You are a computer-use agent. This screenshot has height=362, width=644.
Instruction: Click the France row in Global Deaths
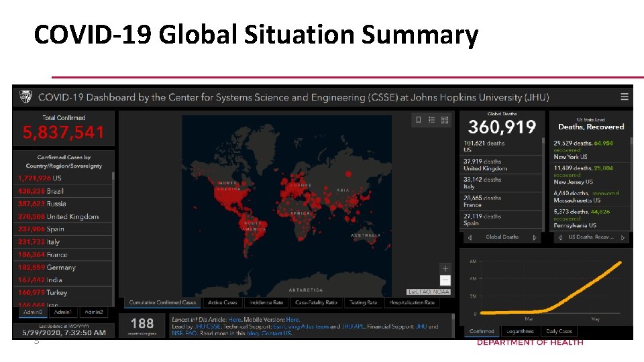pos(501,201)
